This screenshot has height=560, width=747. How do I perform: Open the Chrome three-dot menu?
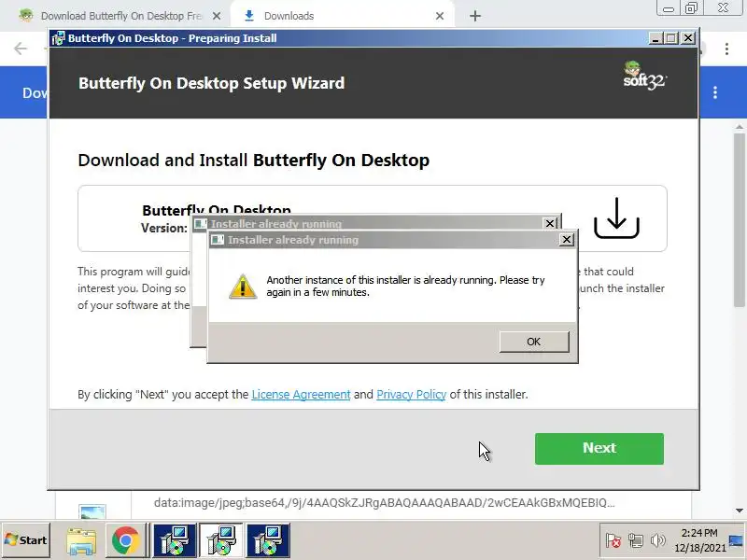tap(726, 49)
